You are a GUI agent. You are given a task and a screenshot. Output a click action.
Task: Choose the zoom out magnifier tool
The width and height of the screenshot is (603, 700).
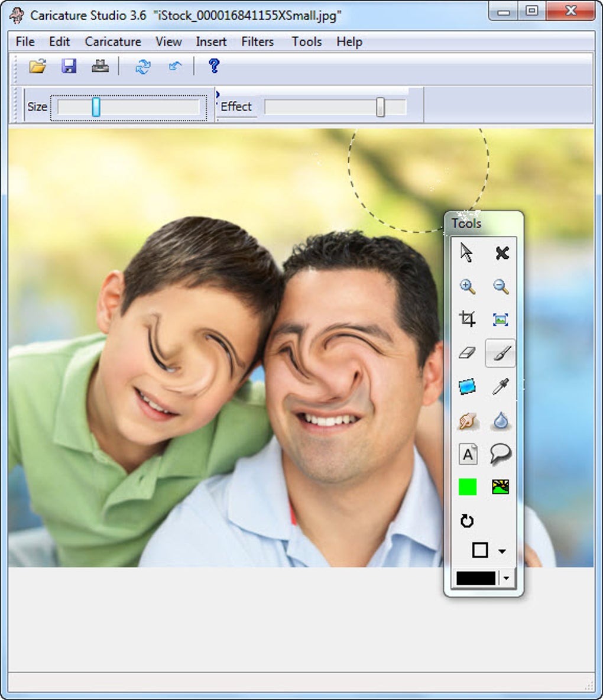(500, 287)
